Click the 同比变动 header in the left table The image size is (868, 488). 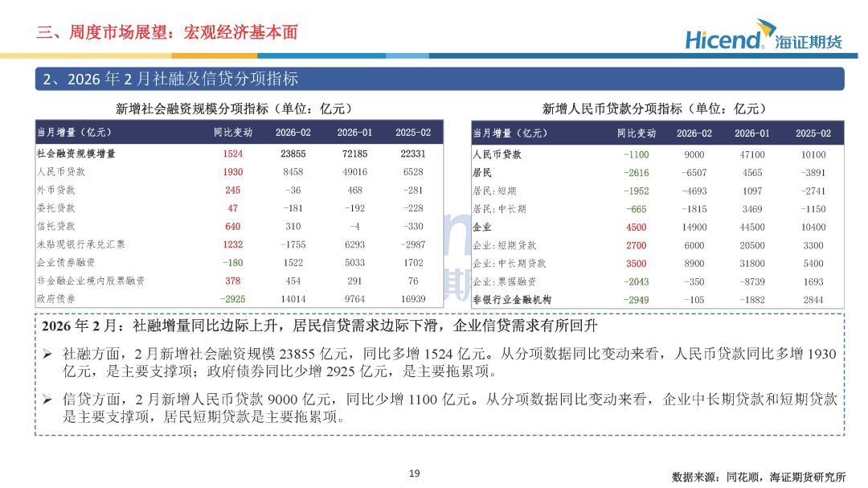click(233, 133)
